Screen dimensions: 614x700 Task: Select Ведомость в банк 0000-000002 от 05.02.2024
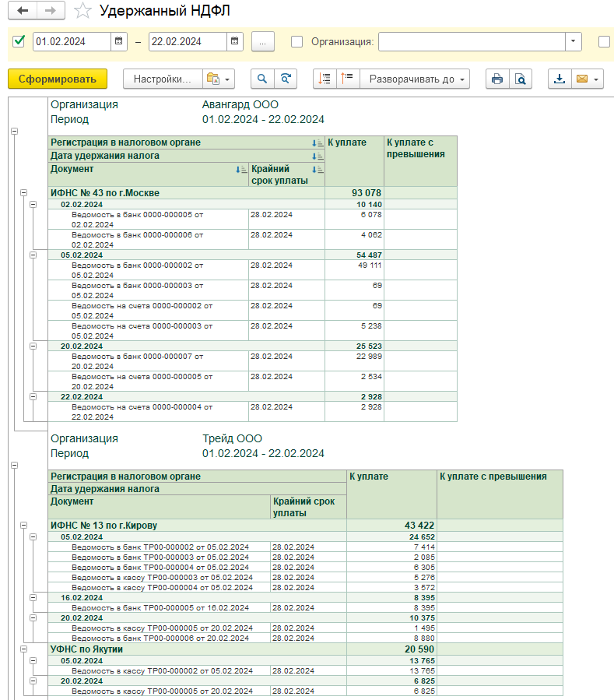(x=148, y=270)
